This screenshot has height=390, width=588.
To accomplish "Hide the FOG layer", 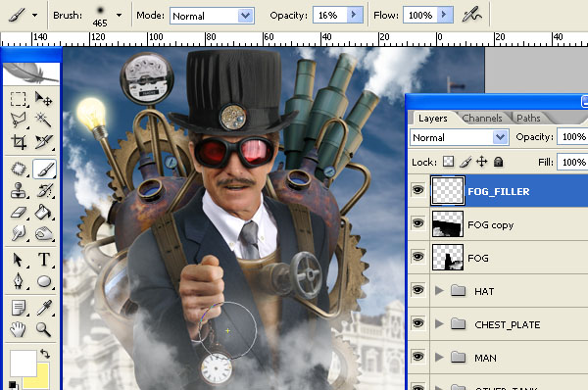I will pyautogui.click(x=417, y=257).
